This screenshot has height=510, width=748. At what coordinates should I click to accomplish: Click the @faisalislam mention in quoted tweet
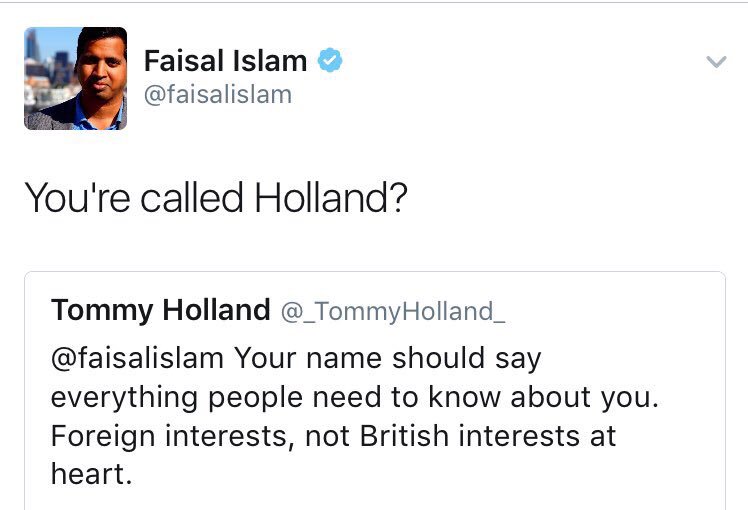click(x=137, y=358)
